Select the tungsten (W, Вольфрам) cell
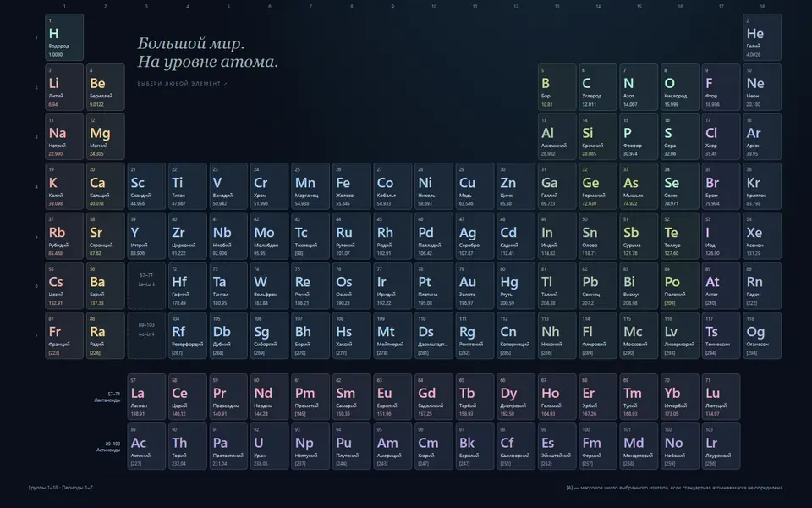 (269, 285)
